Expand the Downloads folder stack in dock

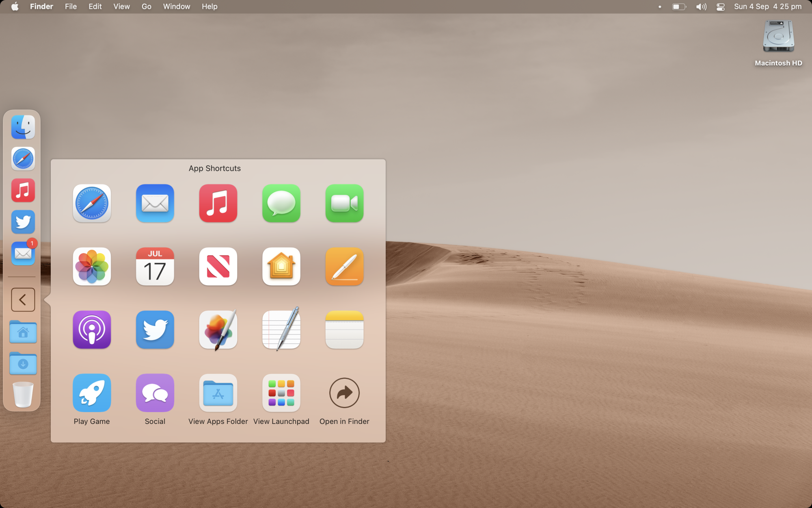[23, 363]
